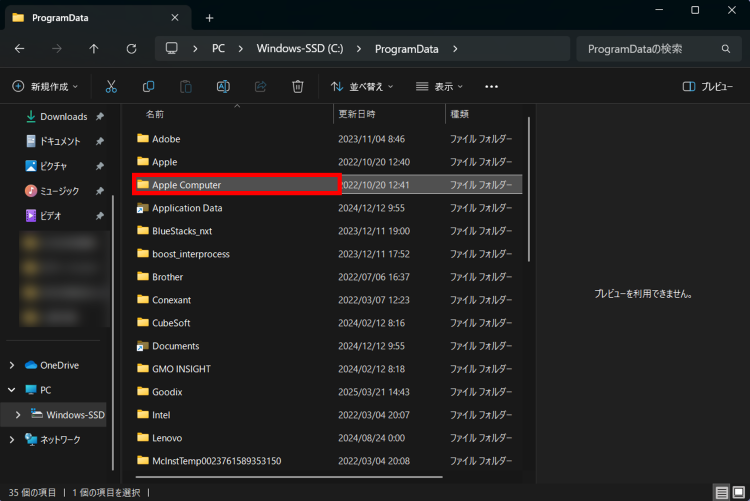Select the Goodix folder

327,391
